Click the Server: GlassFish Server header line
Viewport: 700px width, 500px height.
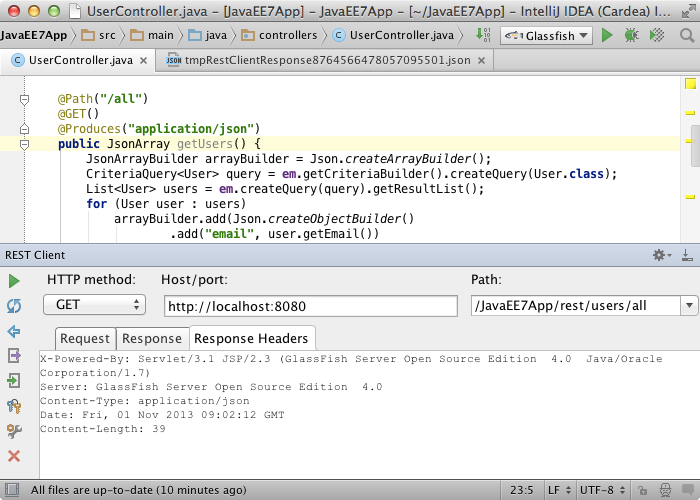tap(211, 387)
